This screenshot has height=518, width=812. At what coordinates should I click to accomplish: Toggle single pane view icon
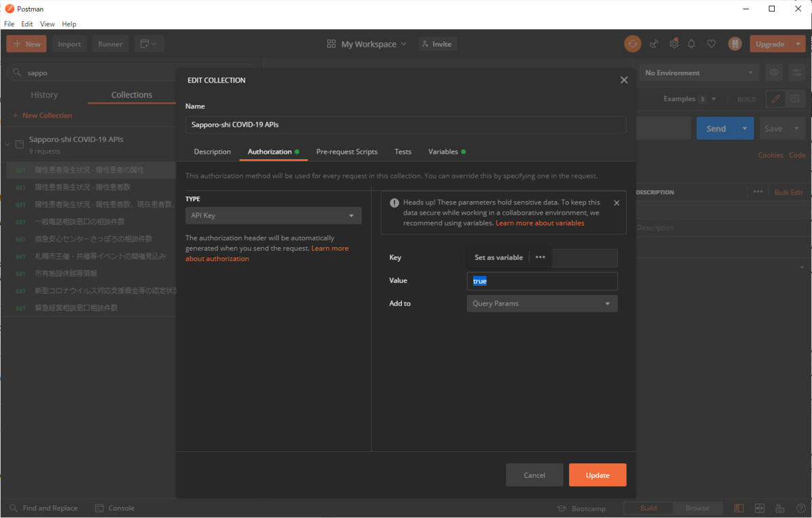click(739, 508)
